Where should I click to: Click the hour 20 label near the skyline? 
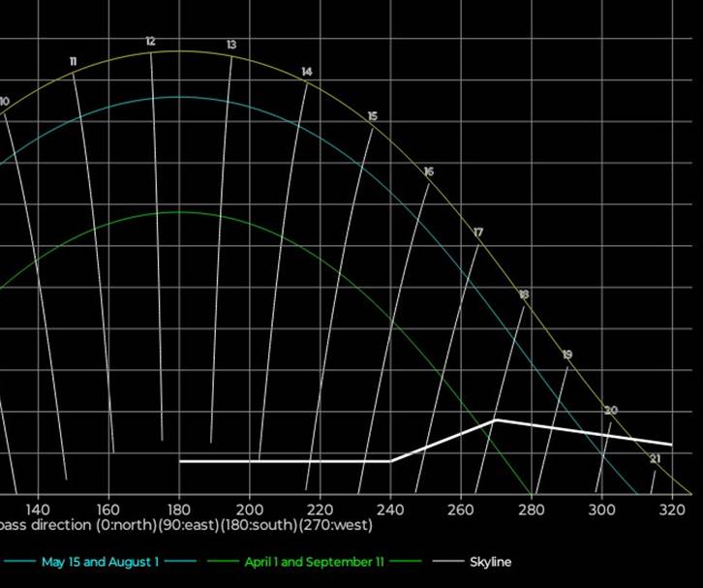point(611,411)
